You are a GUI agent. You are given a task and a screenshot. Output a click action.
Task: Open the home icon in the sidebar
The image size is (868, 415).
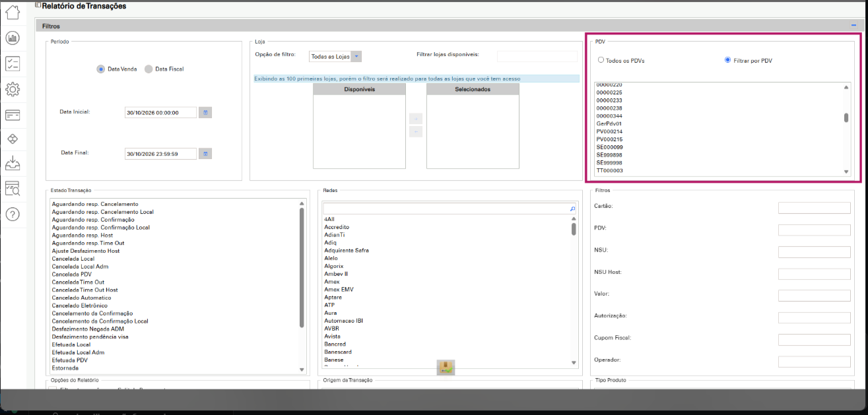tap(13, 12)
